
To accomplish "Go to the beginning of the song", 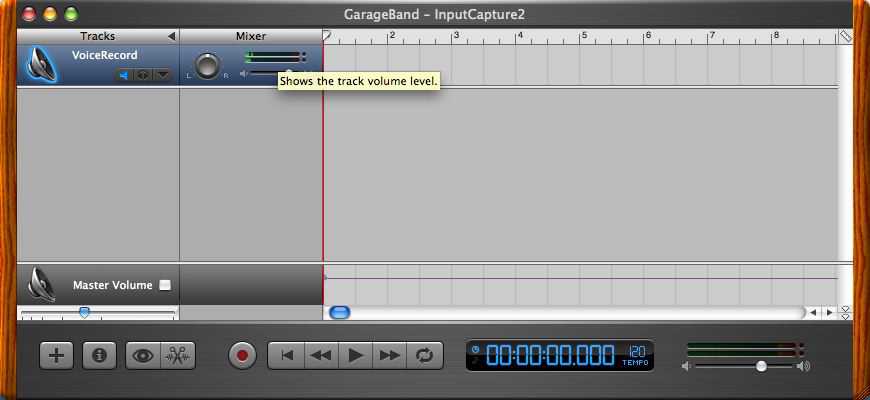I will (286, 355).
